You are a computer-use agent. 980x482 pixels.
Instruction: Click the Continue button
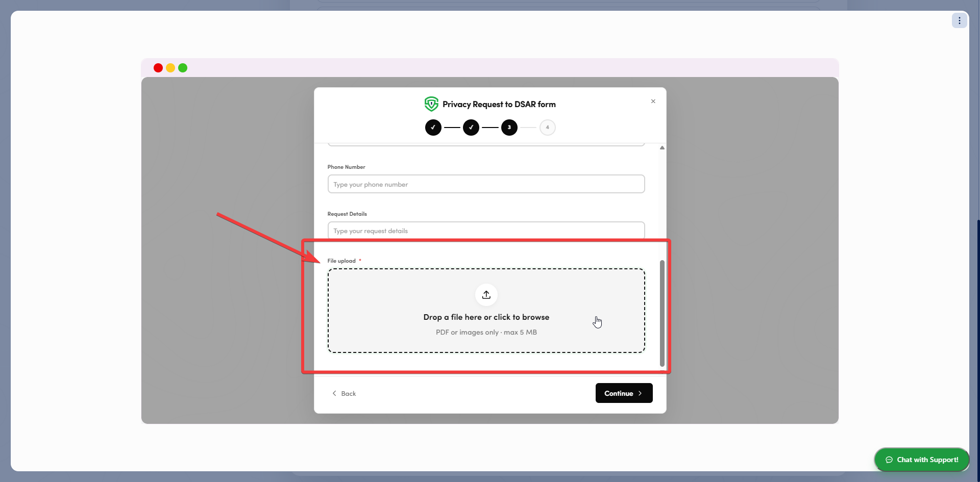tap(624, 393)
